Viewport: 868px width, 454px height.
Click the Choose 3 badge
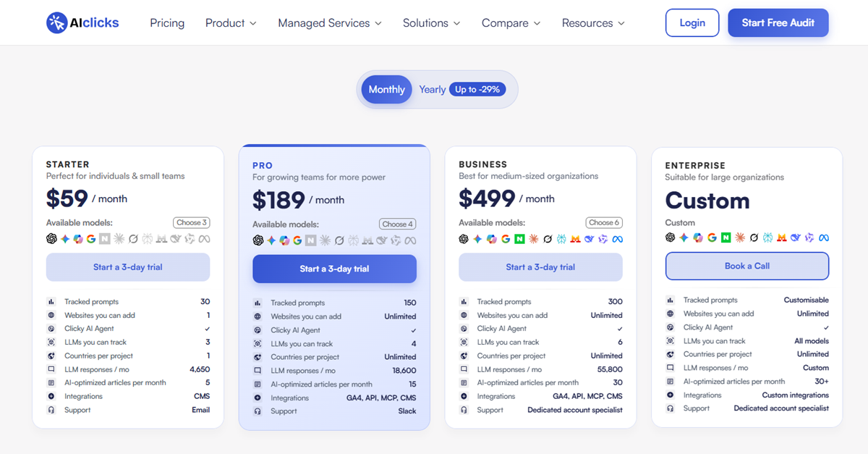192,222
